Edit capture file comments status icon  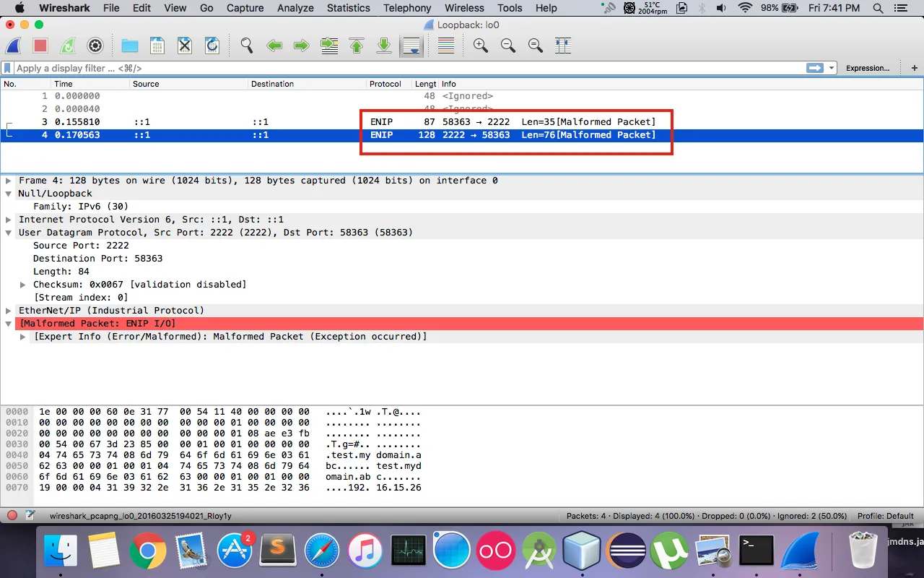click(x=30, y=516)
